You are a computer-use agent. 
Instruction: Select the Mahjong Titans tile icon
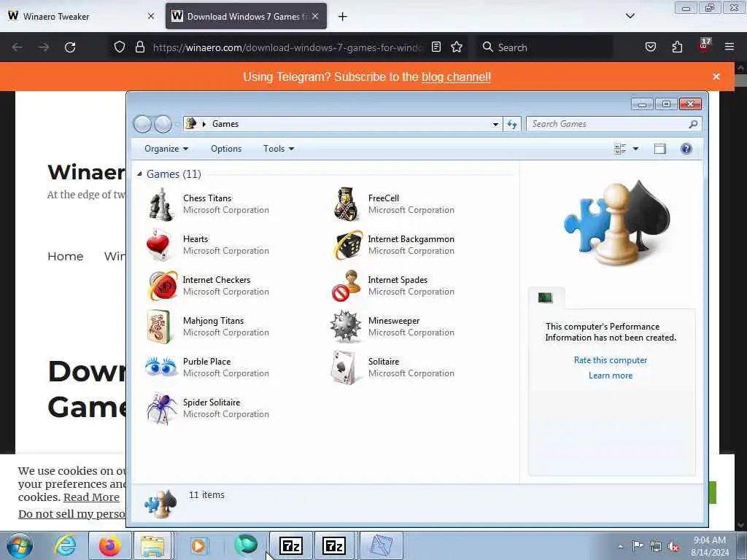[x=159, y=327]
